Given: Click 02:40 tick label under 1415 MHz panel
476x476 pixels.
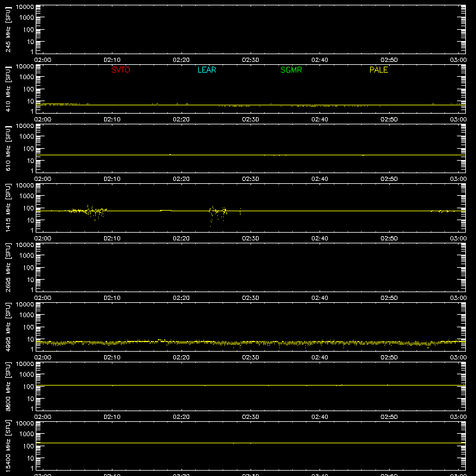Looking at the screenshot, I should pos(320,239).
